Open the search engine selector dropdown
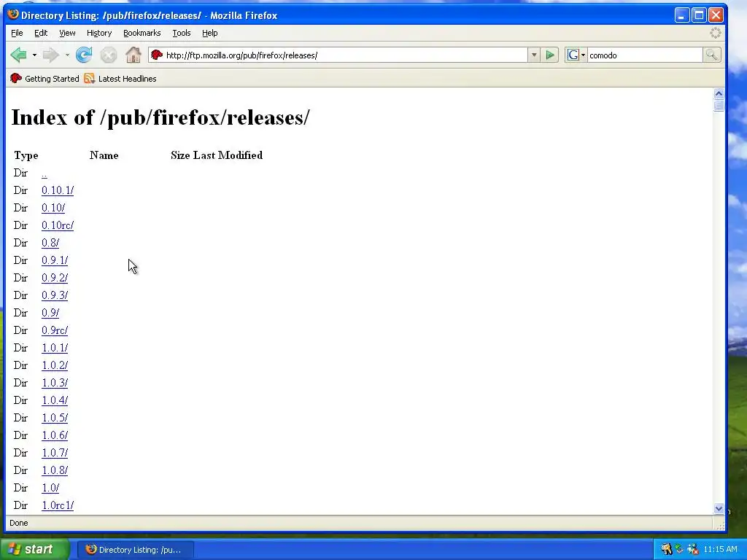Image resolution: width=747 pixels, height=560 pixels. point(583,55)
